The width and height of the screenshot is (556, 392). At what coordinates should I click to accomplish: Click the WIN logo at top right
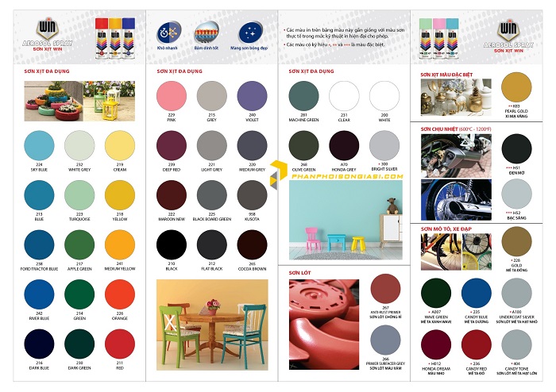tap(508, 30)
